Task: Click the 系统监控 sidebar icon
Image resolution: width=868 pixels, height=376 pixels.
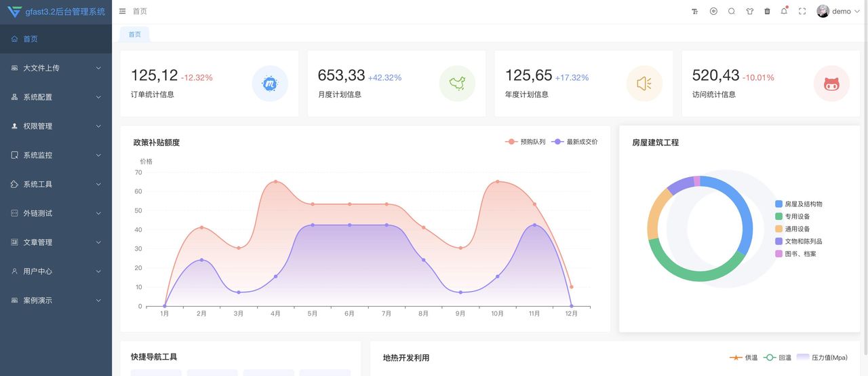Action: pos(15,155)
